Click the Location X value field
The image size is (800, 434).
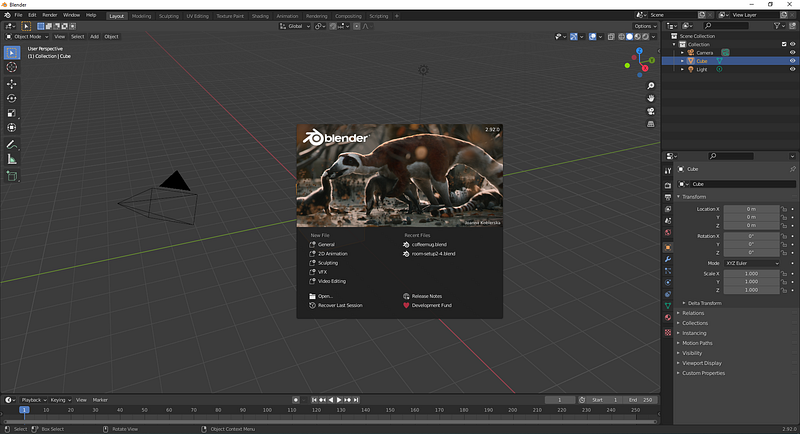coord(751,209)
